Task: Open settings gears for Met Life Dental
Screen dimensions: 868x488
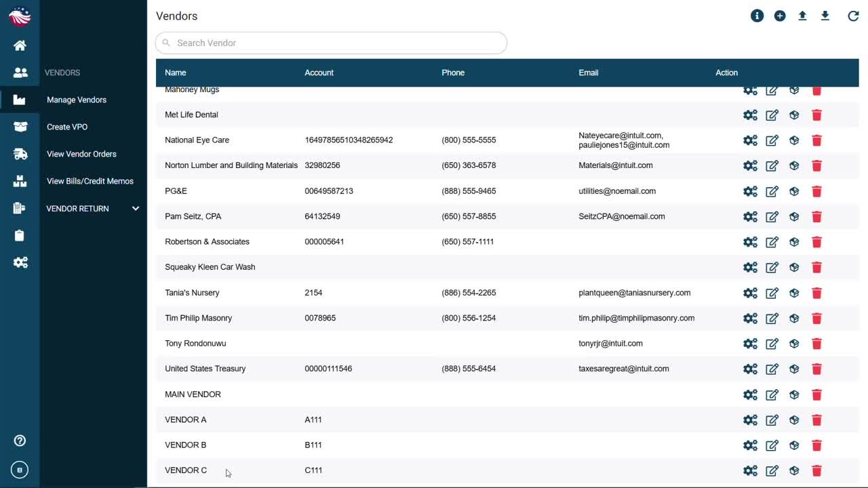Action: click(750, 115)
